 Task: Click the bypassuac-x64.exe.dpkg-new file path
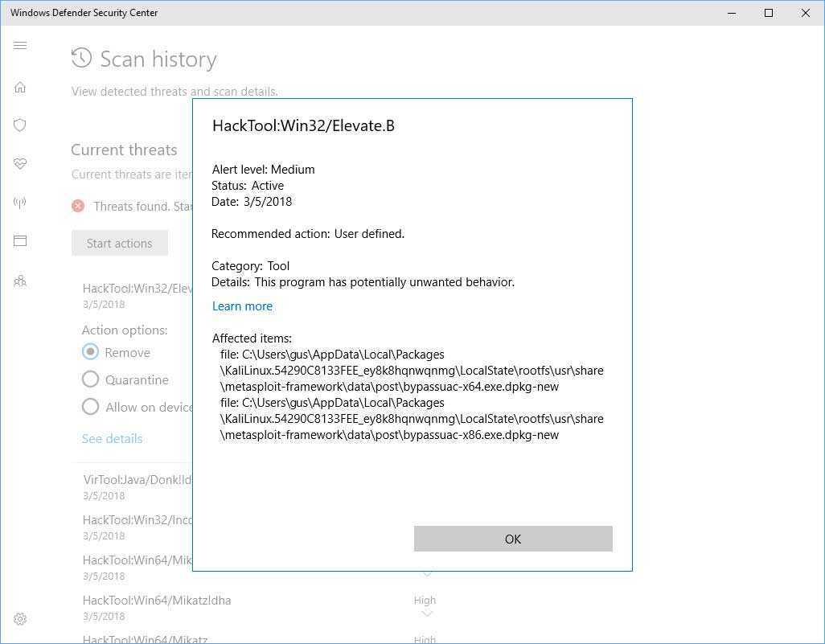[x=412, y=371]
